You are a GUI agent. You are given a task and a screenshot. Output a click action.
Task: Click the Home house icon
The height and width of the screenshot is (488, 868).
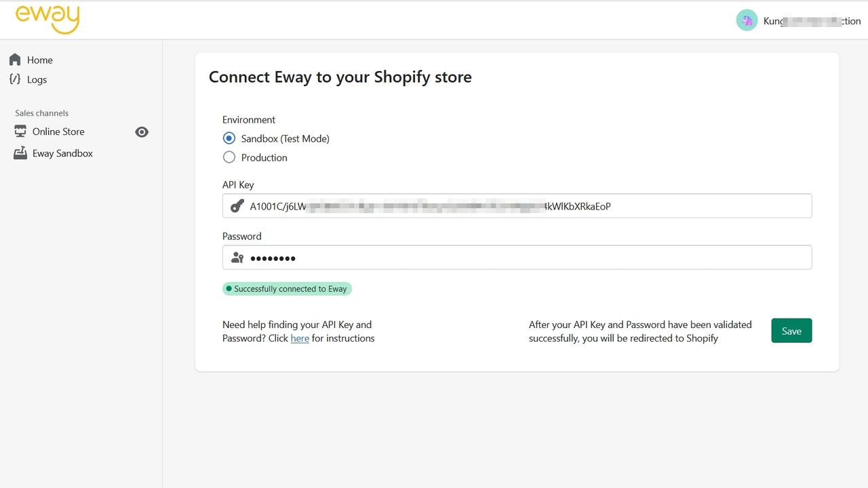click(x=15, y=60)
